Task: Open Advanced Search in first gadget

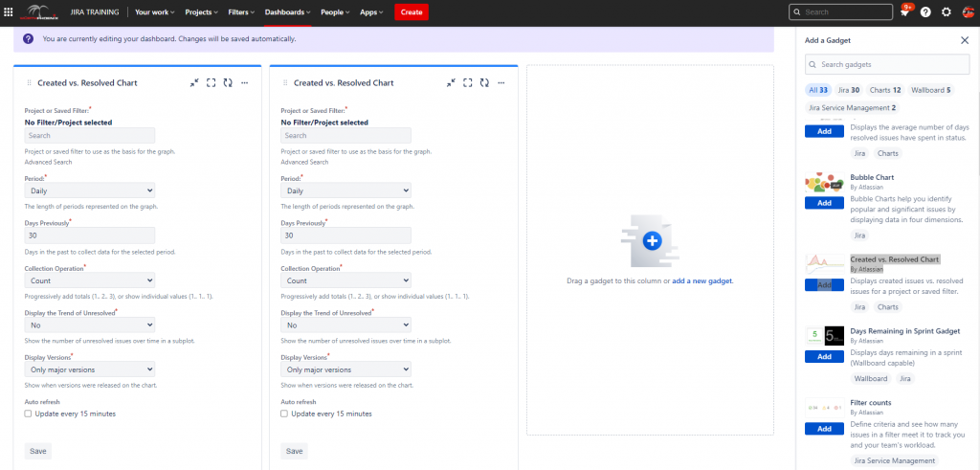Action: click(48, 162)
